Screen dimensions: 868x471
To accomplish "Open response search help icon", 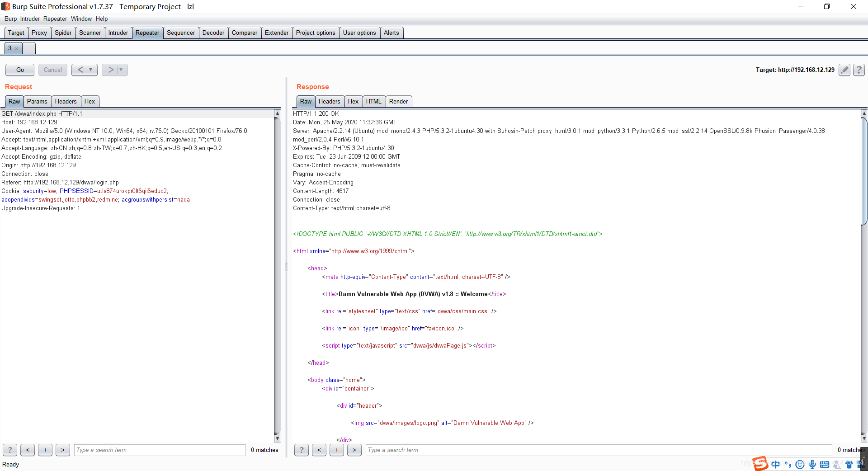I will point(302,450).
